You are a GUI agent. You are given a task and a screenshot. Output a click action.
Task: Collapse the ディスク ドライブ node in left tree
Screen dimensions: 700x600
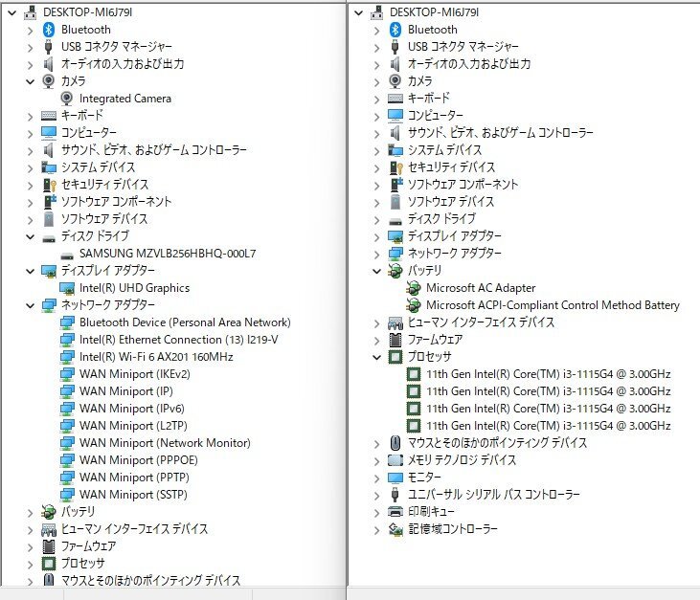(30, 236)
